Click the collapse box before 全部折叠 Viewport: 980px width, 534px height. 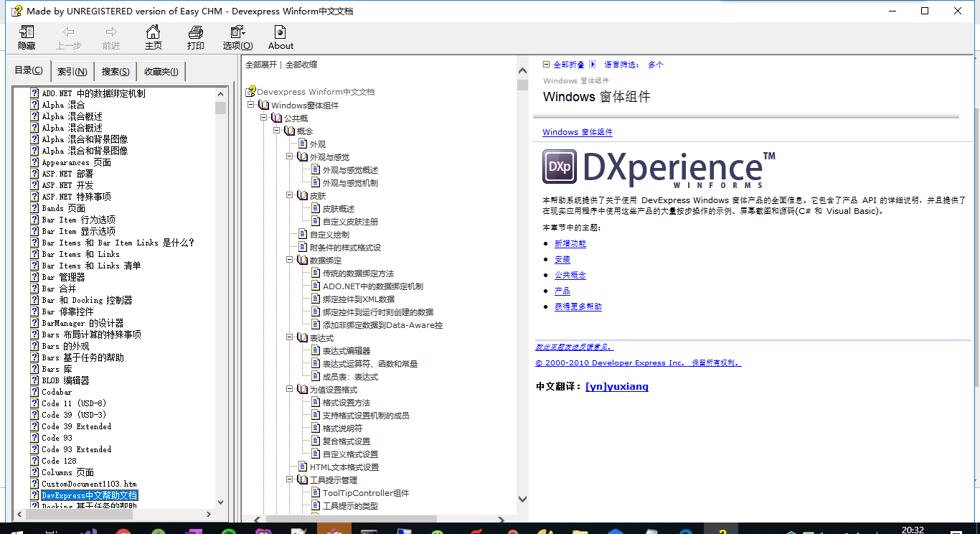[x=547, y=65]
